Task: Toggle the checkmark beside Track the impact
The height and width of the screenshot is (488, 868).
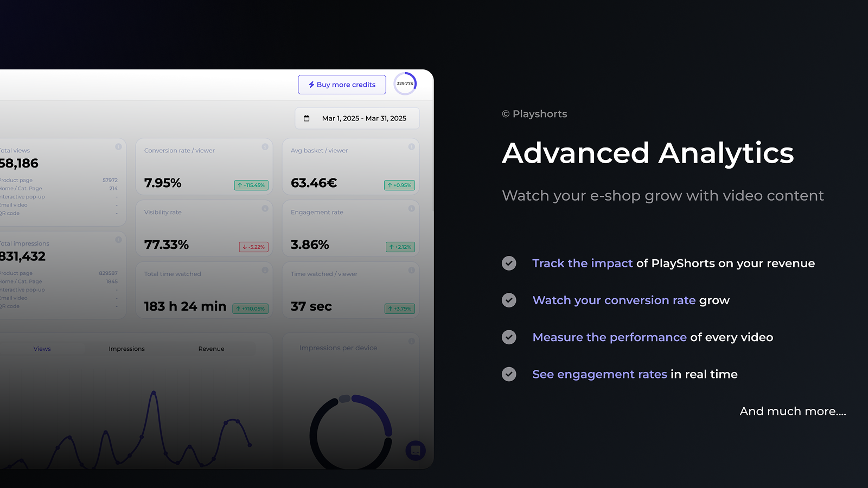Action: click(x=509, y=263)
